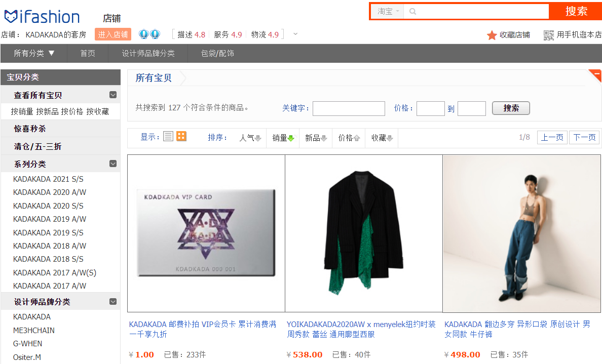Click the 所有宝贝 breadcrumb heading
Image resolution: width=602 pixels, height=364 pixels.
pyautogui.click(x=154, y=78)
